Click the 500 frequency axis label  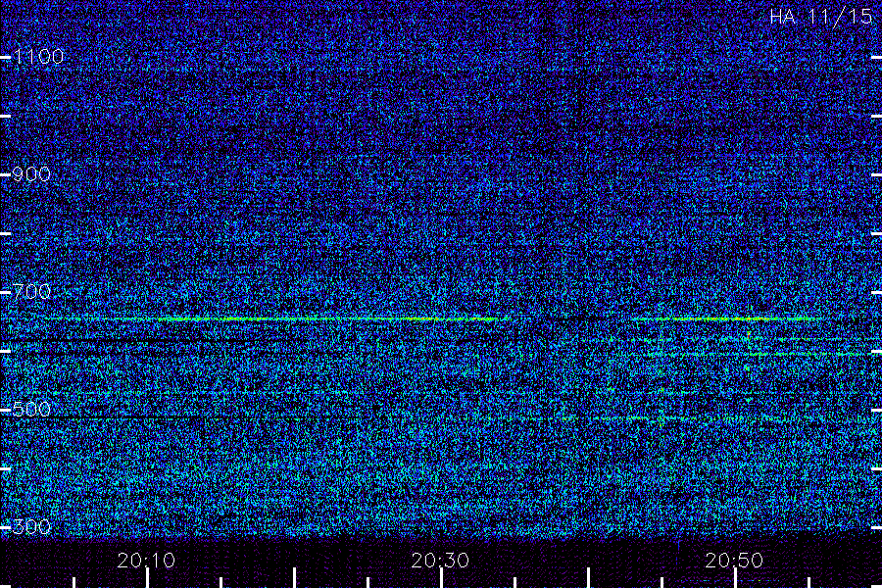31,409
